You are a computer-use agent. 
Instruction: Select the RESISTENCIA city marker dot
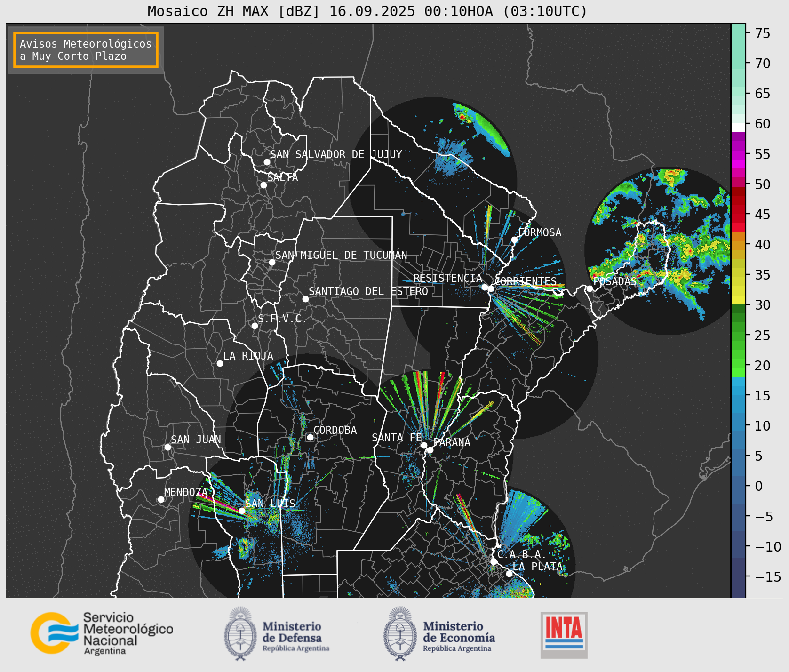pos(485,287)
